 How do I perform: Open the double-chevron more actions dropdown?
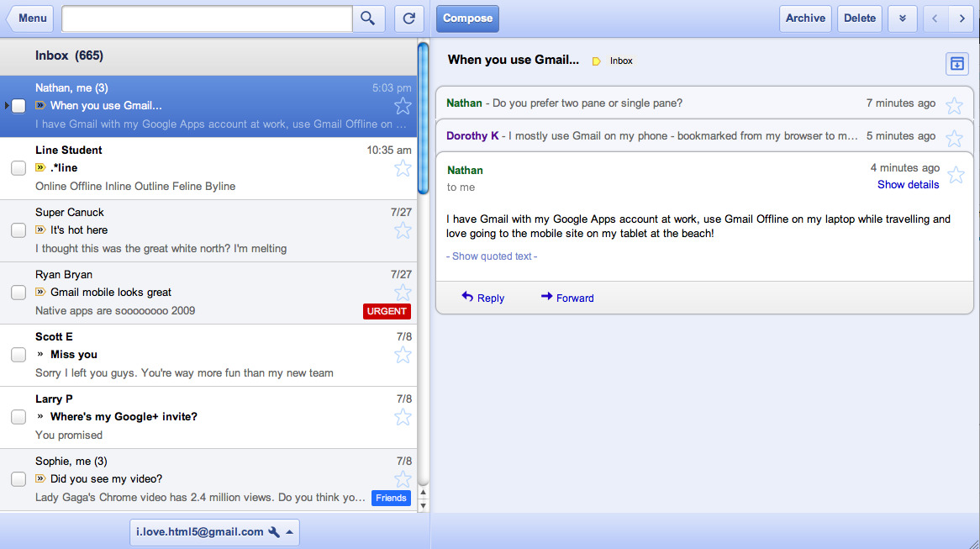tap(902, 18)
